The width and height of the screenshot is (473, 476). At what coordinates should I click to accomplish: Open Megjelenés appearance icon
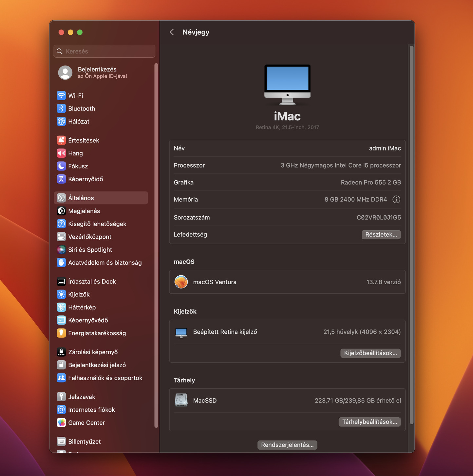tap(61, 211)
